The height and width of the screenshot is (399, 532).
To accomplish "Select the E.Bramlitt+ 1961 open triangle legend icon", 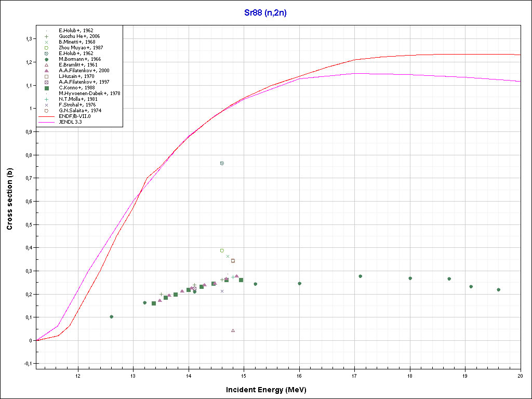I will [x=46, y=65].
